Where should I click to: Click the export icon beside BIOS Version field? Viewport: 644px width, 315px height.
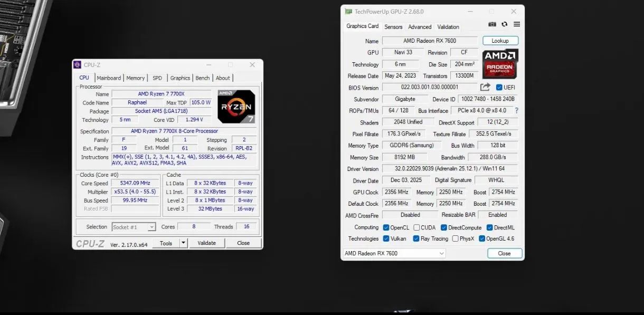(485, 87)
